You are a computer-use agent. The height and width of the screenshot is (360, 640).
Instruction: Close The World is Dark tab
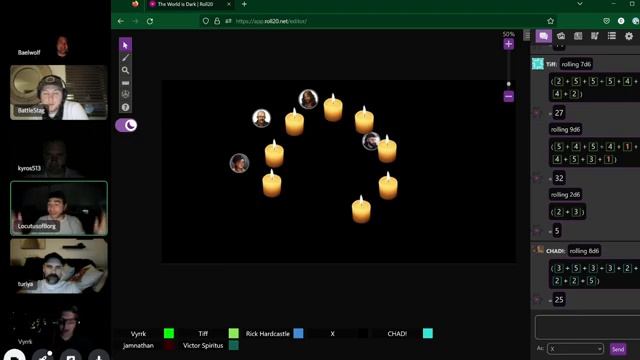coord(229,4)
